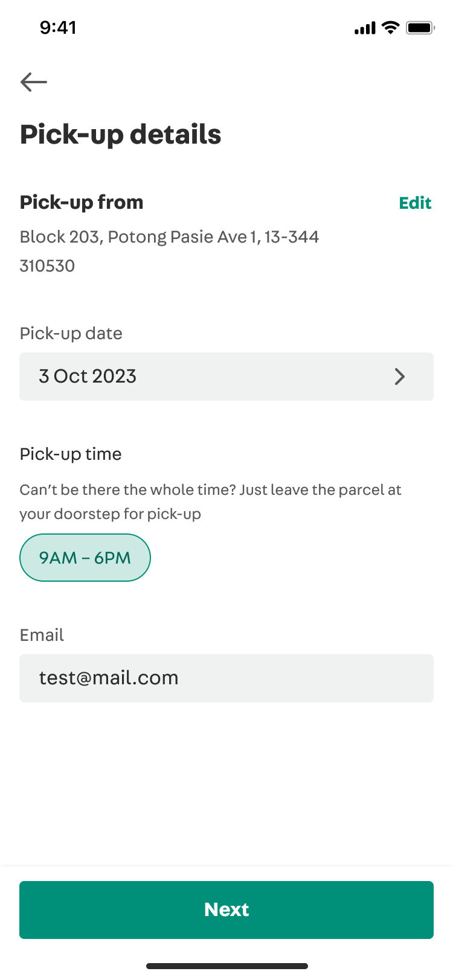
Task: Tap the cellular signal bars icon
Action: click(365, 28)
